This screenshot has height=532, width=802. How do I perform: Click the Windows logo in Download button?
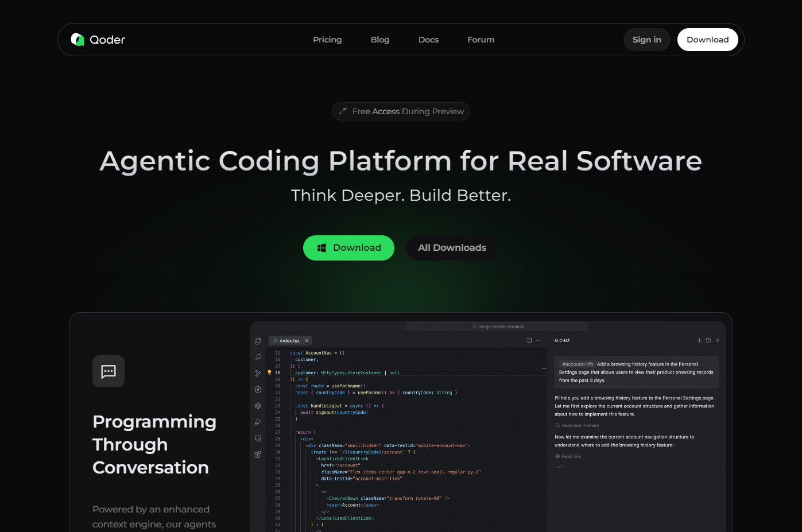322,248
